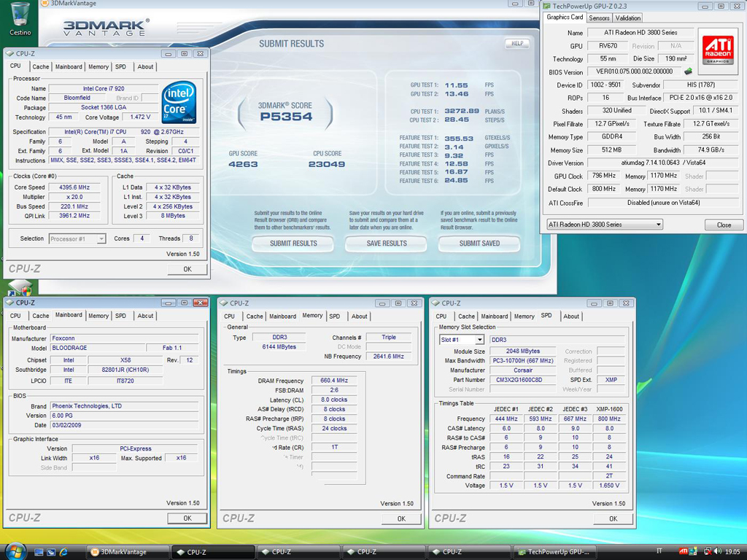Click the green BIOS save chip icon in GPU-Z
This screenshot has height=560, width=747.
pyautogui.click(x=688, y=71)
